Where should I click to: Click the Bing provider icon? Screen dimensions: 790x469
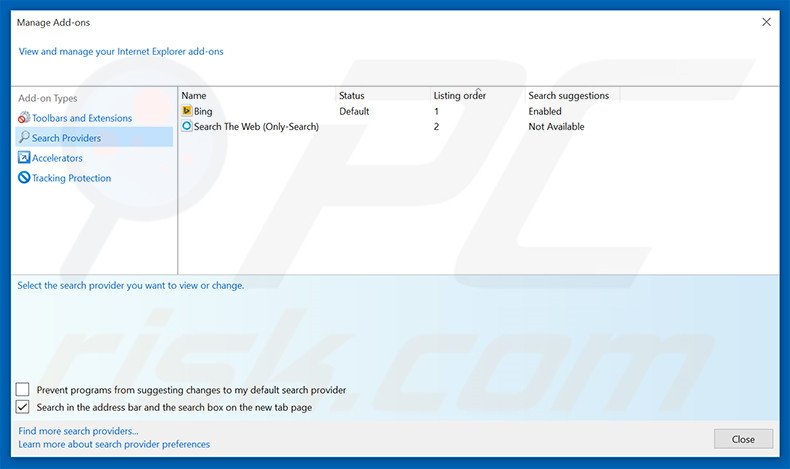pos(187,111)
